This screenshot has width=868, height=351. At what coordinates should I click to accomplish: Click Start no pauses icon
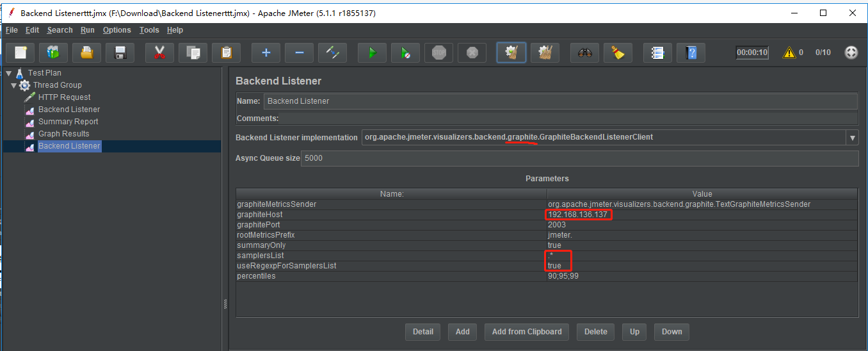(406, 53)
